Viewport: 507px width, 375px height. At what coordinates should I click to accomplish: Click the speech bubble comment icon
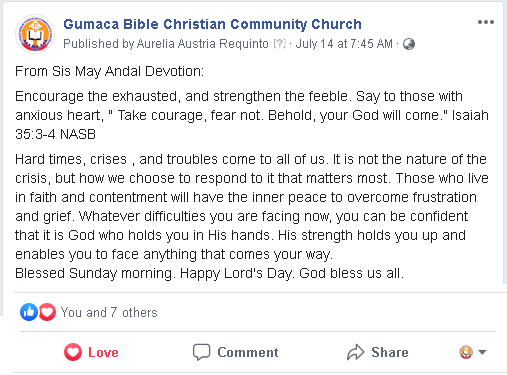pos(201,352)
